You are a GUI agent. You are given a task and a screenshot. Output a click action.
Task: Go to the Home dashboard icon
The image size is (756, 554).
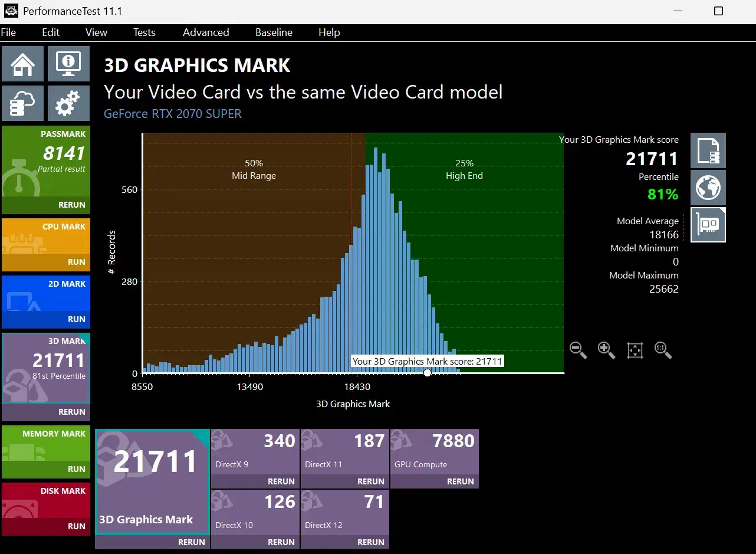coord(22,64)
